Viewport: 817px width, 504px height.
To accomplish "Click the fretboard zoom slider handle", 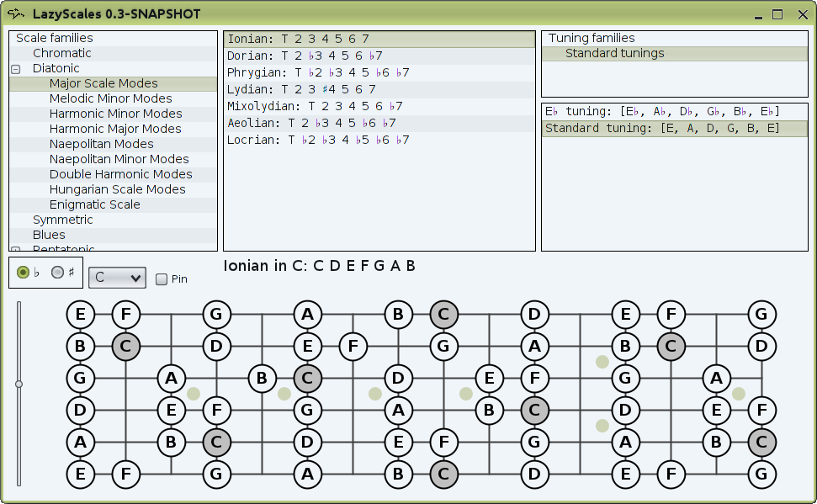I will [19, 385].
